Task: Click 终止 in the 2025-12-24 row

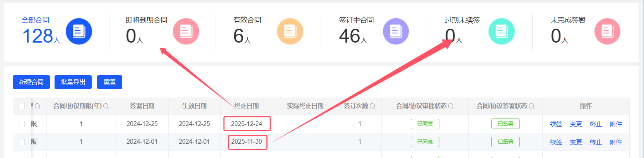Action: tap(596, 124)
